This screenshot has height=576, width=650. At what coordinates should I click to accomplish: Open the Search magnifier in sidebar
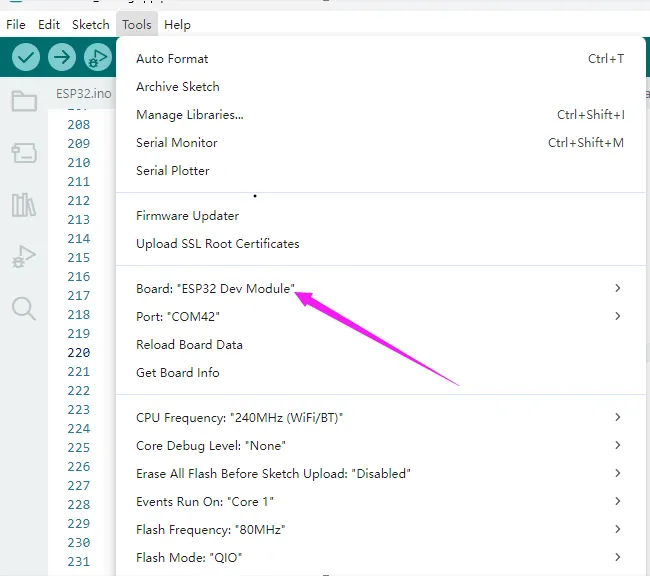click(23, 308)
